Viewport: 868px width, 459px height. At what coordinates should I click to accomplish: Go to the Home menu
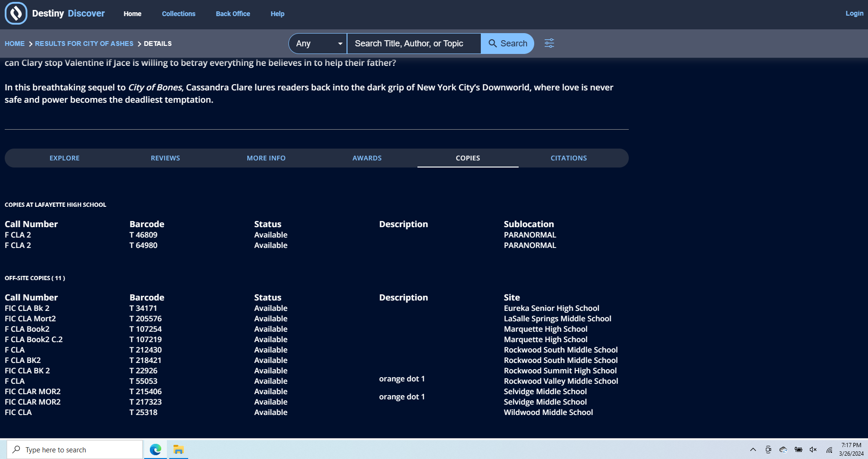pyautogui.click(x=132, y=14)
